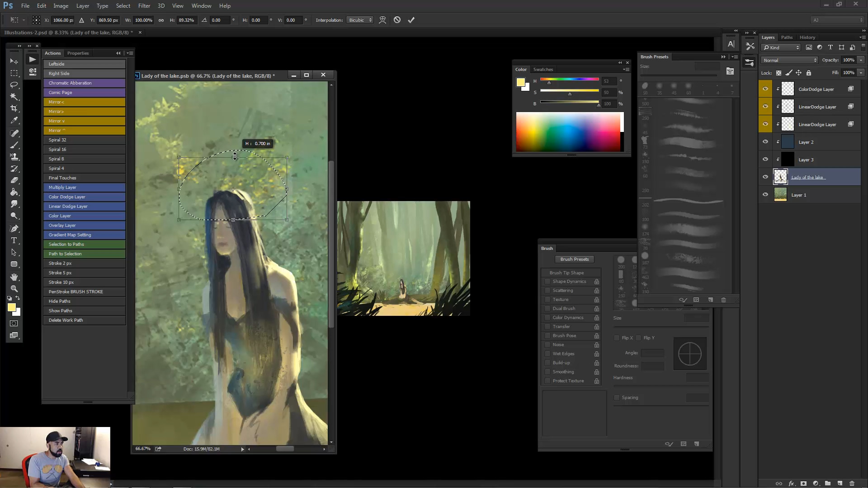Run the Selection to Paths action
Image resolution: width=868 pixels, height=488 pixels.
point(85,244)
